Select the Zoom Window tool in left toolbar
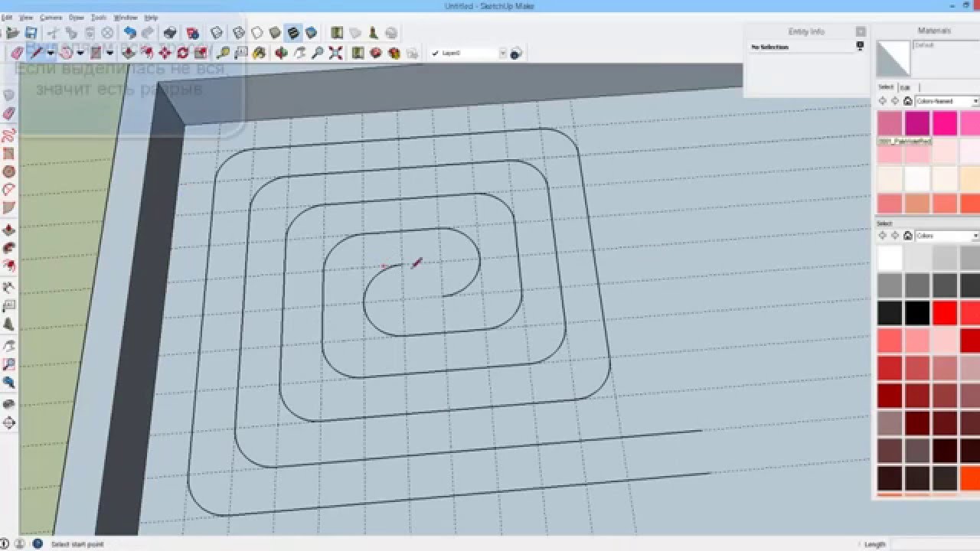Viewport: 980px width, 551px height. 9,364
